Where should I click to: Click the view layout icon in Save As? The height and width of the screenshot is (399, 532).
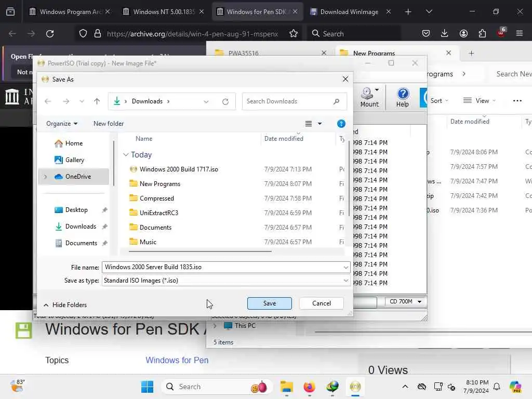point(309,124)
